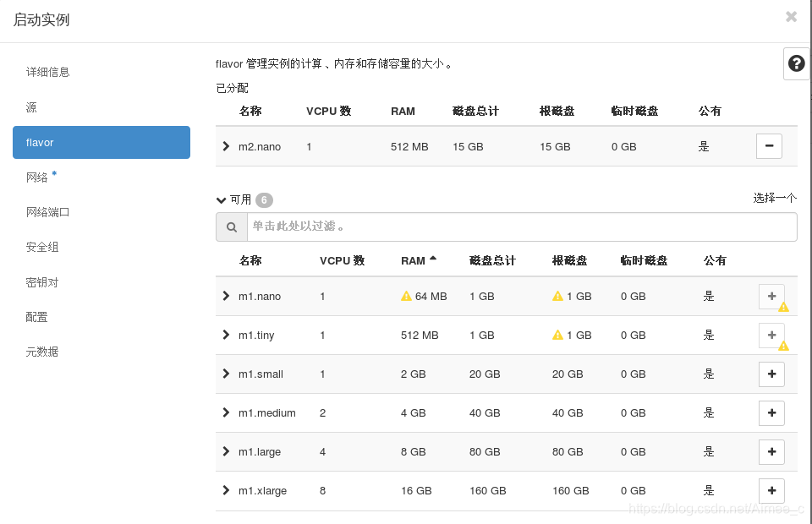Close the launch instance dialog

pyautogui.click(x=791, y=17)
